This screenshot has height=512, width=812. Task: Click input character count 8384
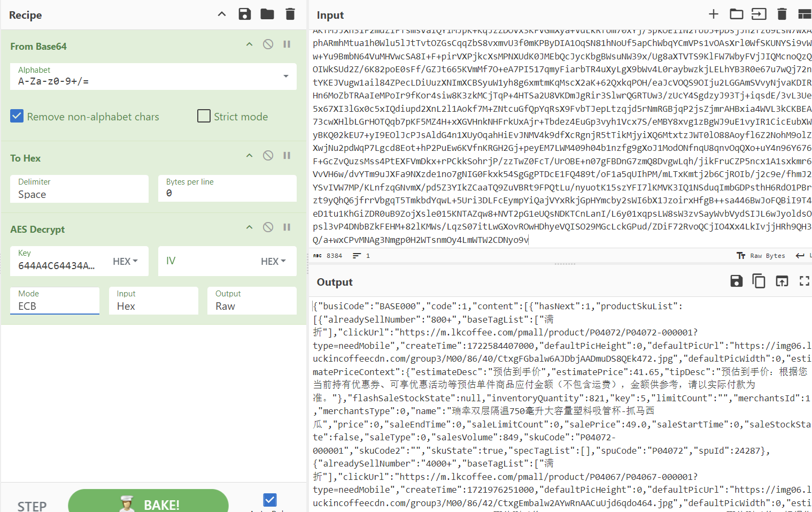[328, 256]
